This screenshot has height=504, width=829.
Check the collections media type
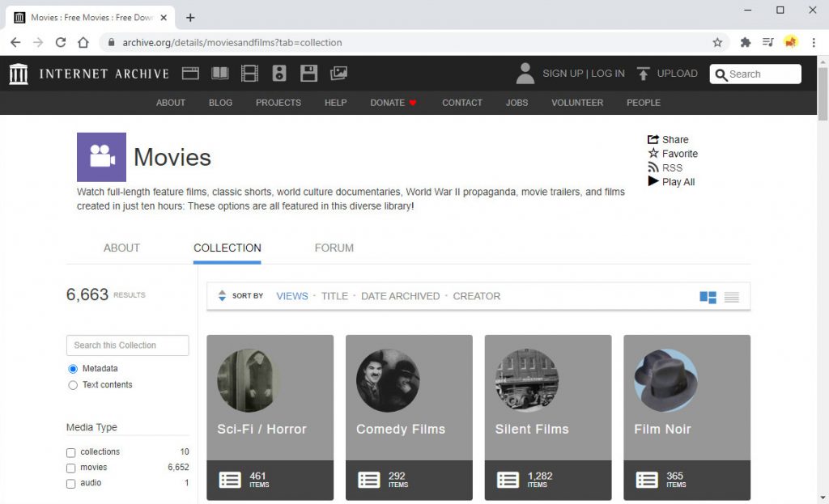tap(71, 452)
